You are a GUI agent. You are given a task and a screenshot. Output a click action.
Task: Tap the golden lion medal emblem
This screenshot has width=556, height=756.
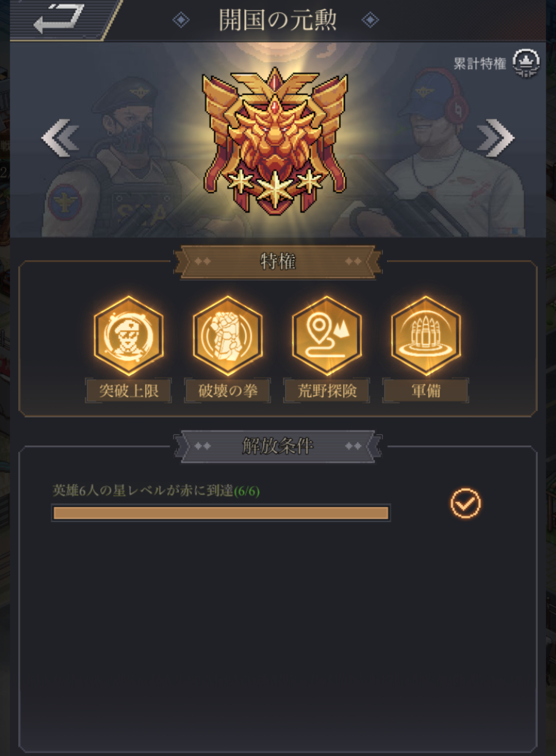point(275,141)
